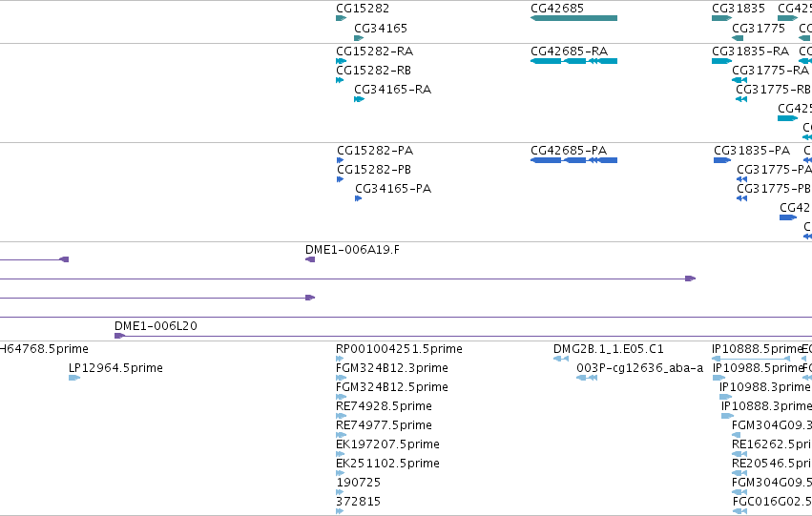The height and width of the screenshot is (516, 812).
Task: Click the EK197207.5prime EST feature
Action: pyautogui.click(x=341, y=454)
